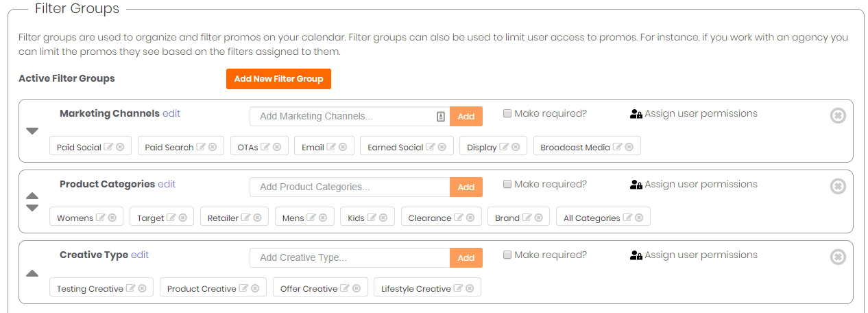Tick Make required for Creative Type
868x313 pixels.
click(507, 255)
